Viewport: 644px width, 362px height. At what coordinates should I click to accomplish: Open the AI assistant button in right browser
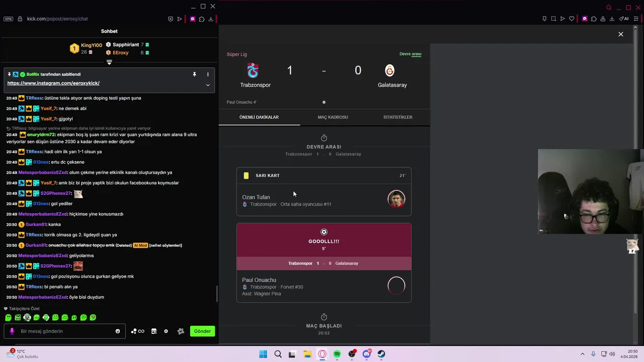click(x=624, y=19)
